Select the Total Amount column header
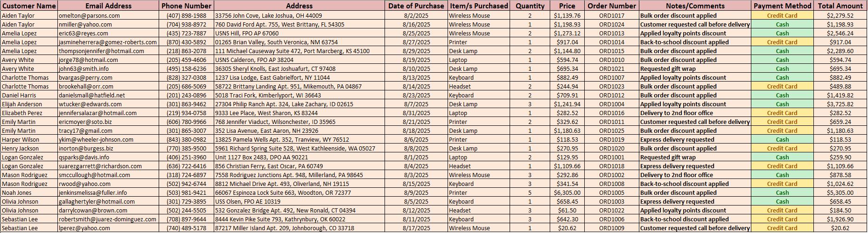Screen dimensions: 868x233 click(x=840, y=6)
